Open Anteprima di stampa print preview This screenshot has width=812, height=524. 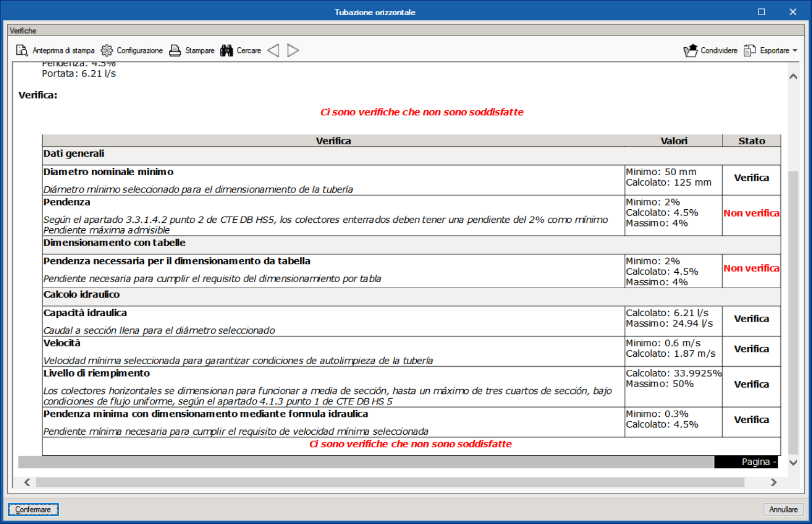point(55,50)
